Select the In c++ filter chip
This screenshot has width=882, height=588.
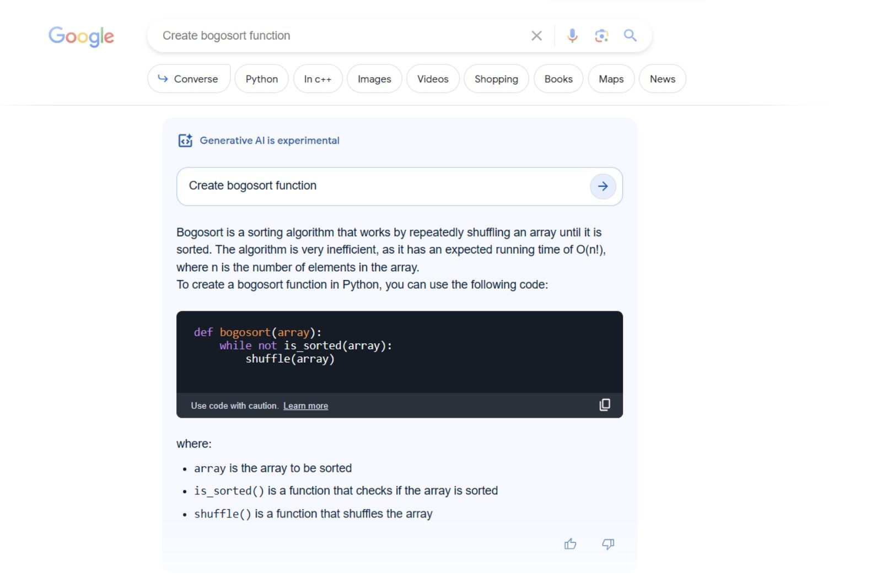coord(318,79)
